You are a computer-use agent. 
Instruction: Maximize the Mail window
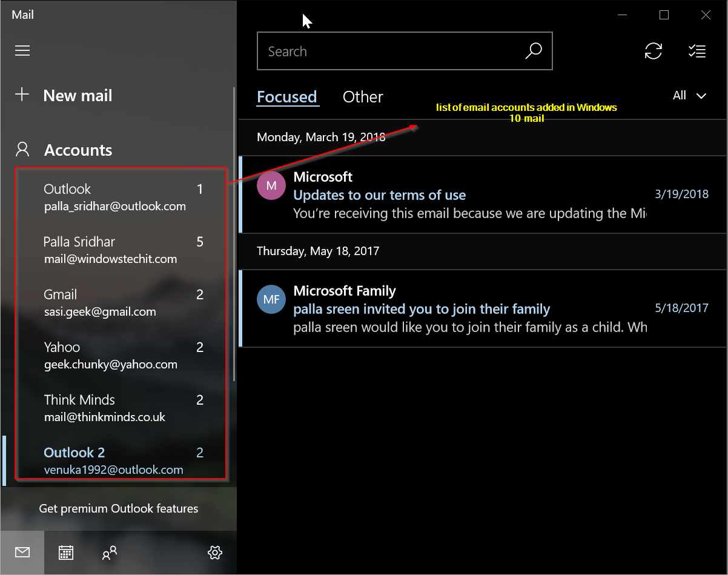pos(664,15)
